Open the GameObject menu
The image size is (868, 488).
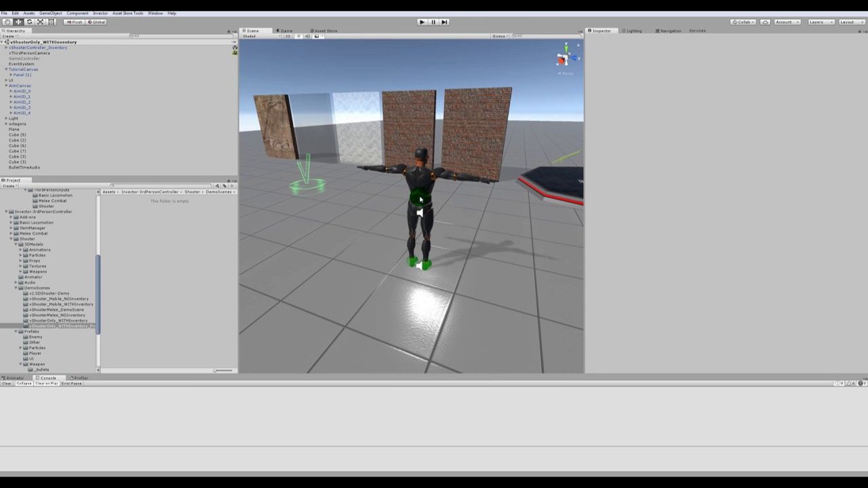click(50, 13)
